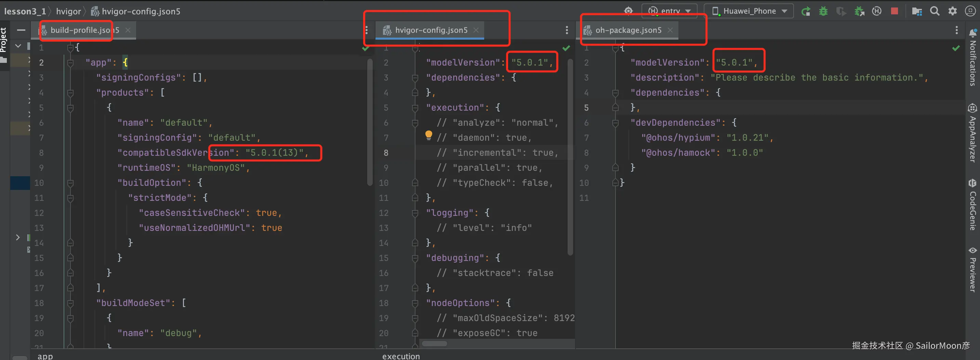Click the "execution" structure breadcrumb at bottom
This screenshot has width=980, height=360.
point(401,356)
